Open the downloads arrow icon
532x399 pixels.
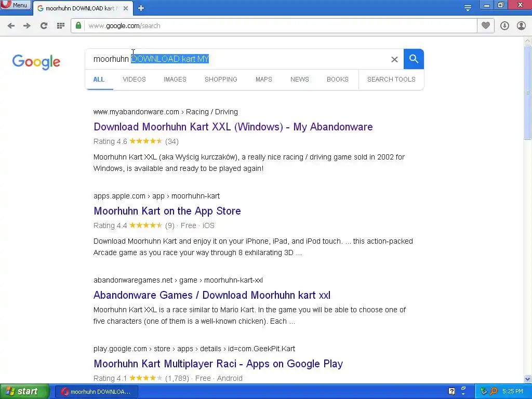pyautogui.click(x=504, y=26)
